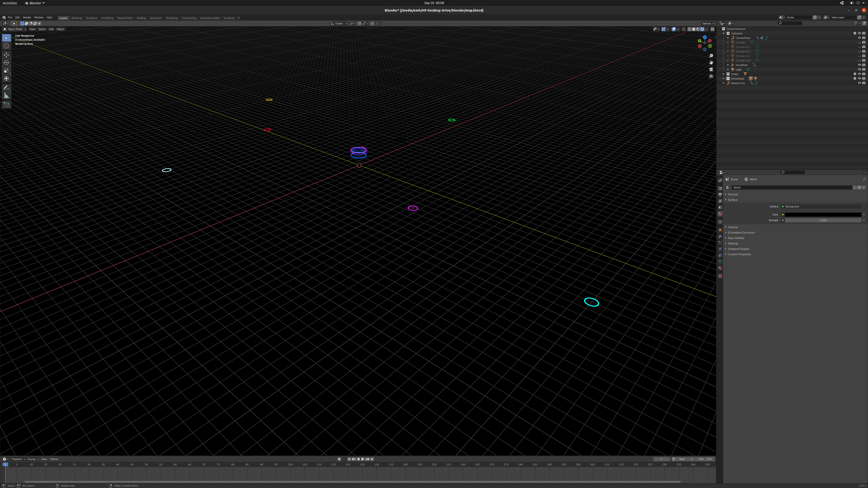Open the Material properties tab
This screenshot has height=488, width=868.
(720, 268)
